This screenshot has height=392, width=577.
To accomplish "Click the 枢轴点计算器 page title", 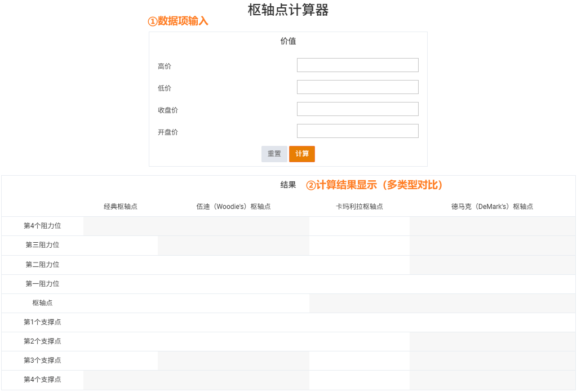I will [x=288, y=10].
